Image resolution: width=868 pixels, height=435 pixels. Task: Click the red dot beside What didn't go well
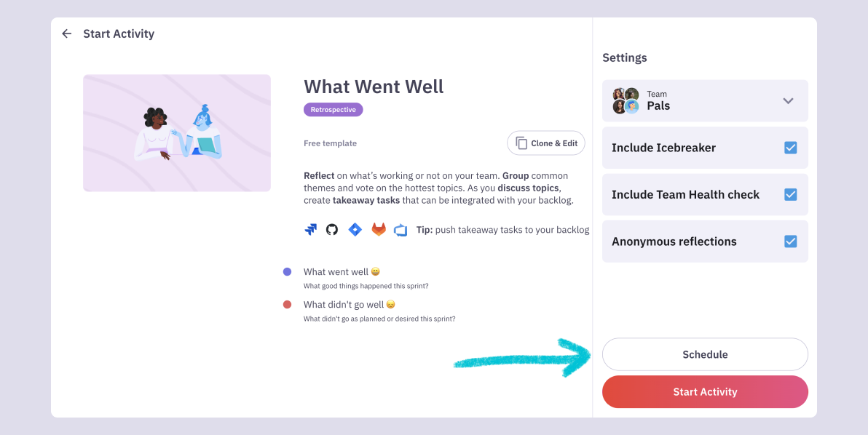coord(287,305)
